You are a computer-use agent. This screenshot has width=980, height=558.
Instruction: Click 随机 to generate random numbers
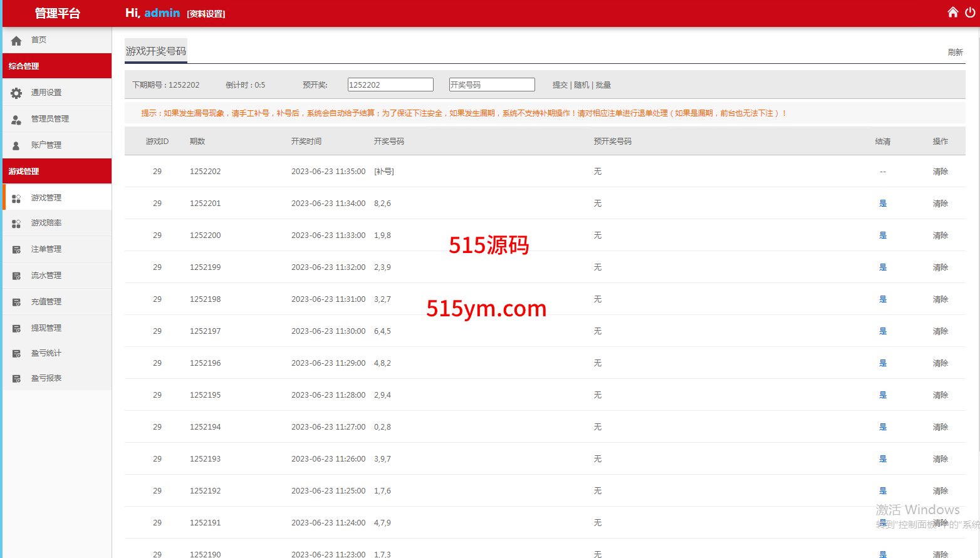click(x=581, y=85)
